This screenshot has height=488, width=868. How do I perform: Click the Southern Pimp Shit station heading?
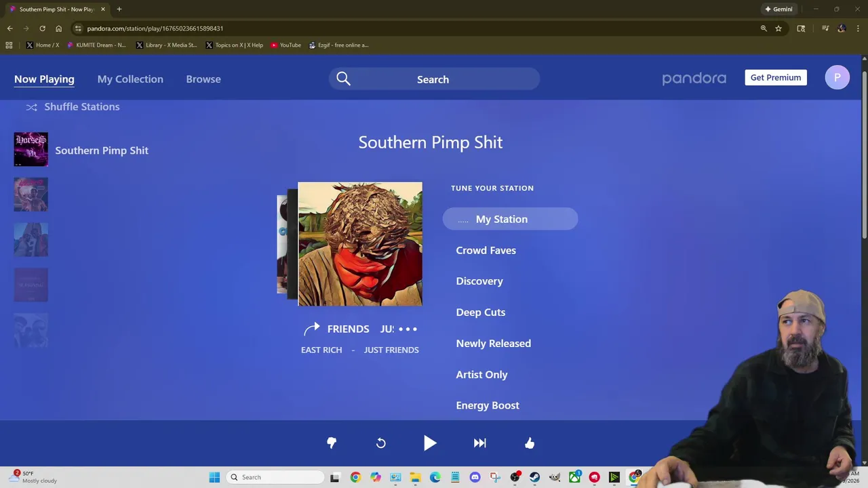[431, 142]
